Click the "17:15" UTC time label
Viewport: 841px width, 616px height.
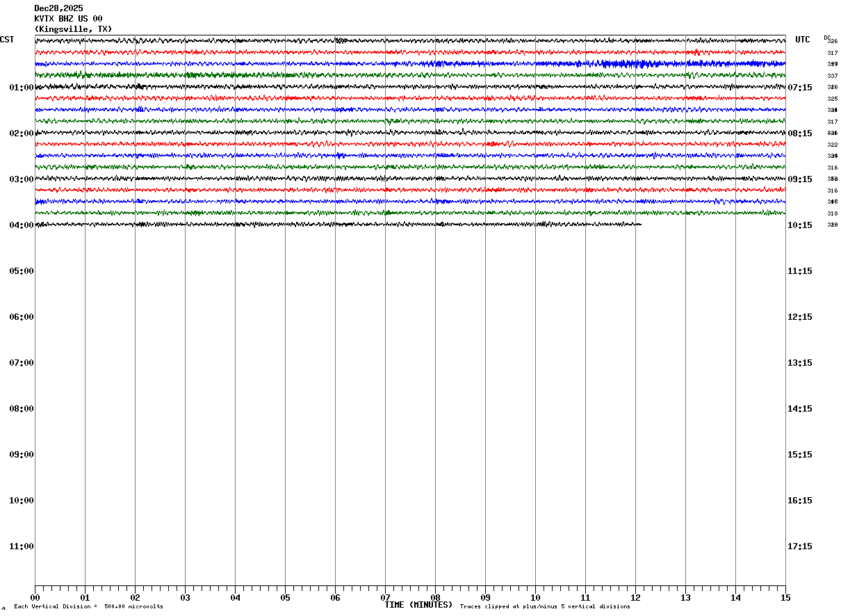point(800,546)
